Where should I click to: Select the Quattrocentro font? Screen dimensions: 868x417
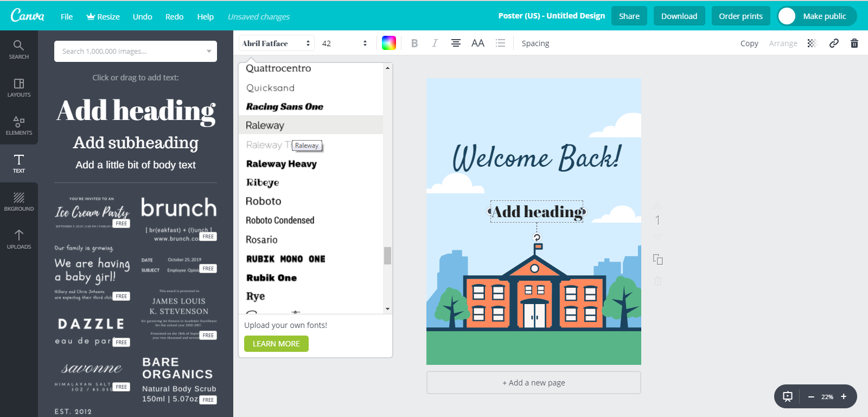pos(311,69)
